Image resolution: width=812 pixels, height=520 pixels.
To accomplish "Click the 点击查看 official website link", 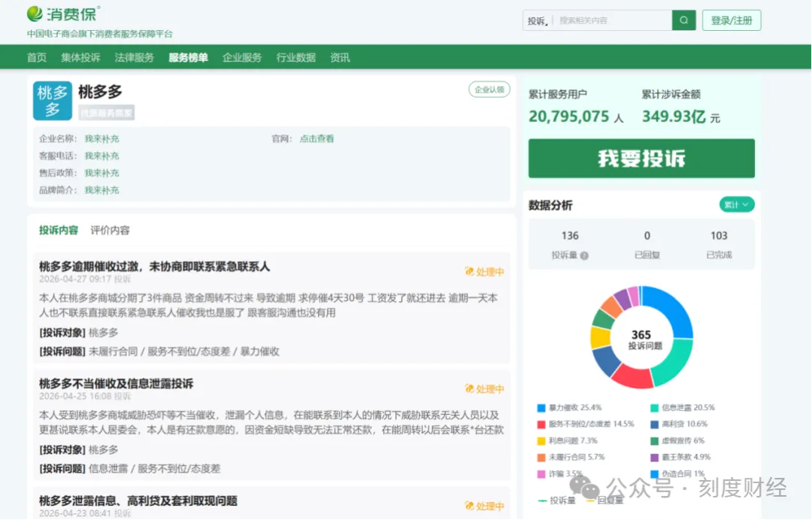I will tap(317, 139).
